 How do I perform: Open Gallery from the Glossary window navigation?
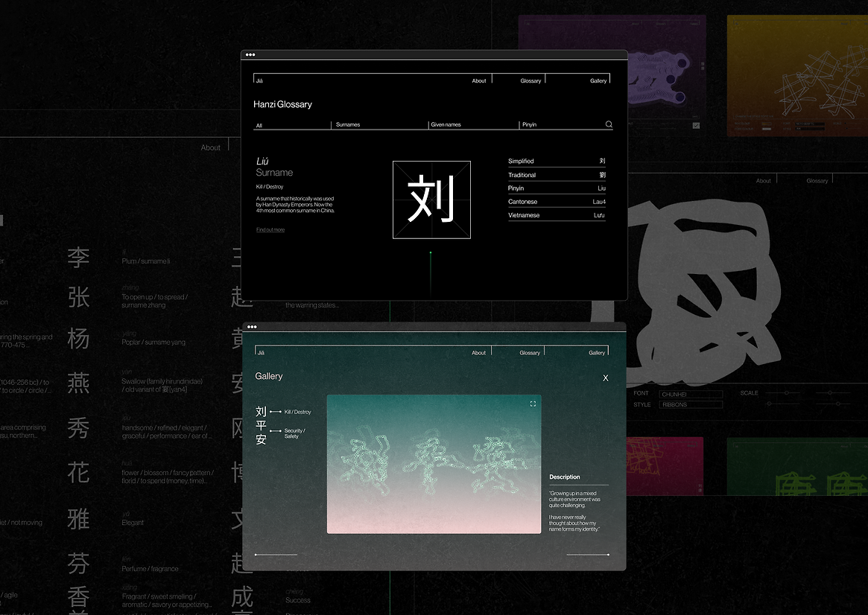(x=598, y=80)
